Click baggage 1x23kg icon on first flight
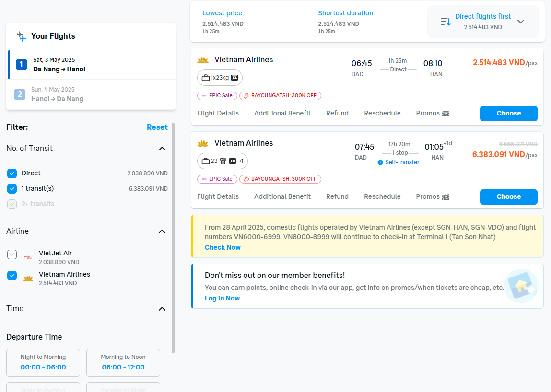Viewport: 551px width, 392px height. (206, 78)
